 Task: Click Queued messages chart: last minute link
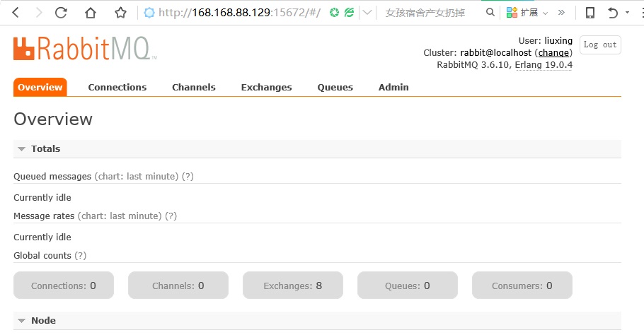click(x=137, y=176)
